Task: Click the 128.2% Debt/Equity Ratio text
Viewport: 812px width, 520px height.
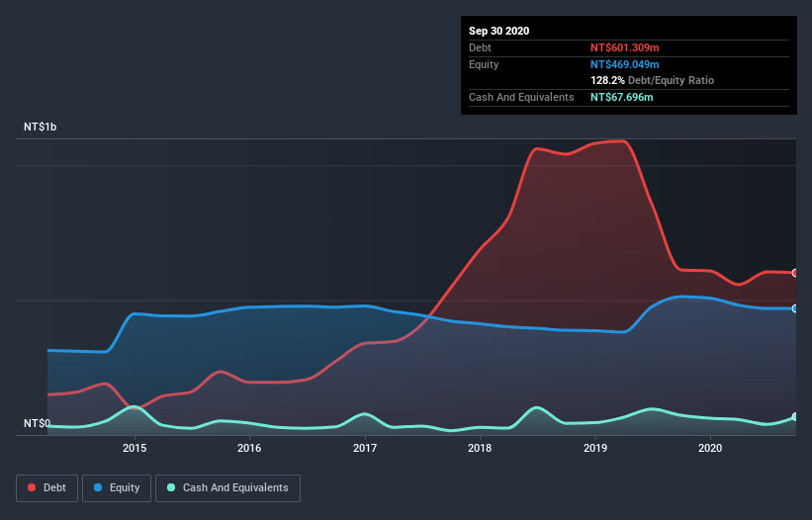Action: pos(652,81)
